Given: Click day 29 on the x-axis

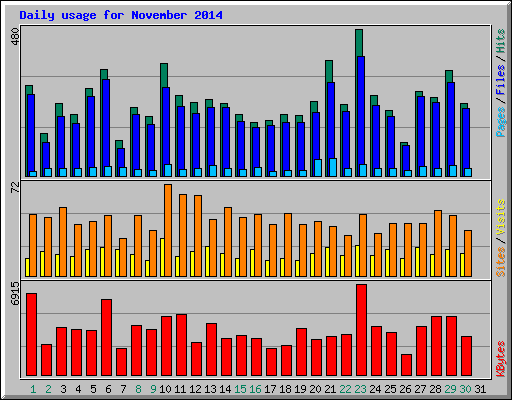Looking at the screenshot, I should tap(450, 389).
